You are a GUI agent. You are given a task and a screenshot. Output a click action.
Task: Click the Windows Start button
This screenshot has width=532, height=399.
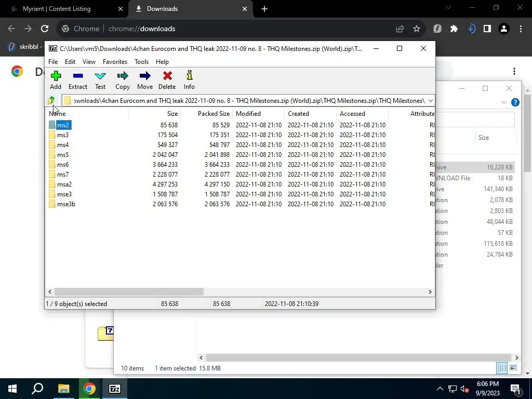pos(12,389)
